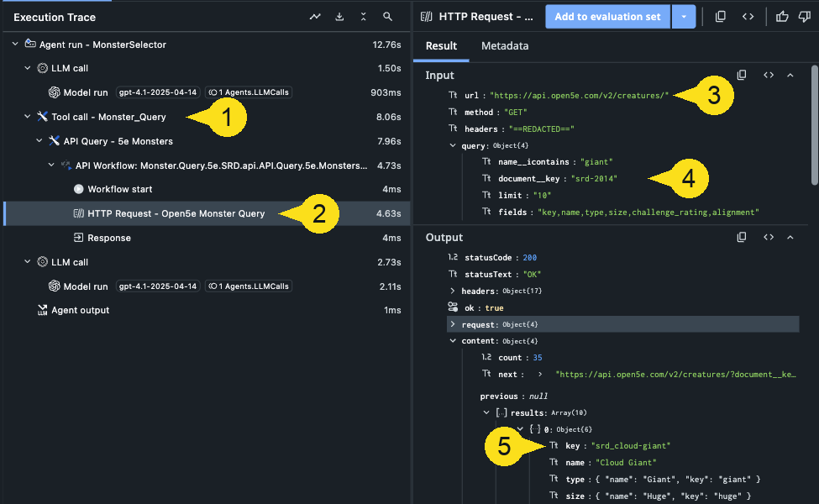Show raw code view in header
The height and width of the screenshot is (504, 819).
click(748, 17)
